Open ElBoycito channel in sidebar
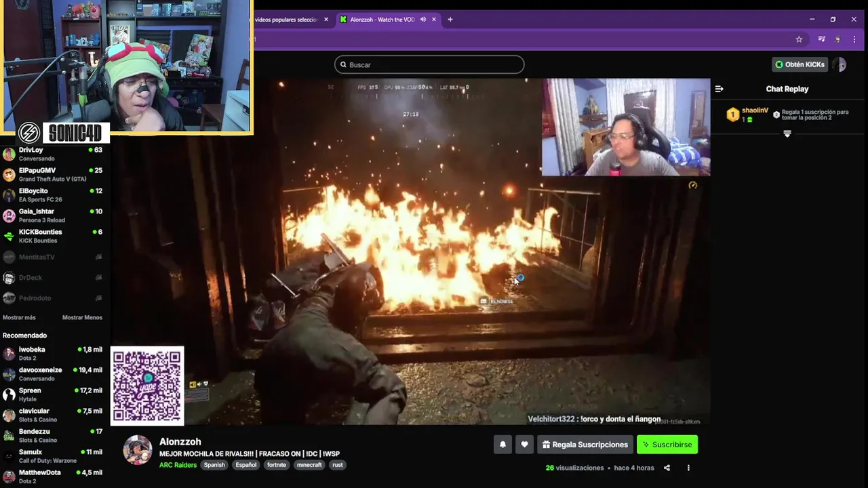 (x=54, y=195)
